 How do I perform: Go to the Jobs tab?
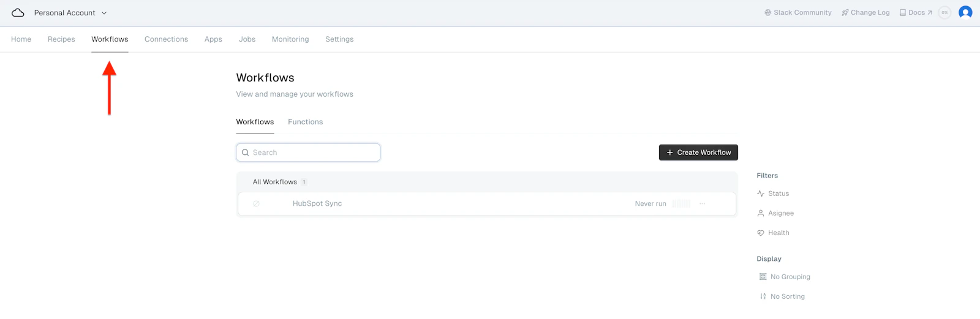pos(247,39)
